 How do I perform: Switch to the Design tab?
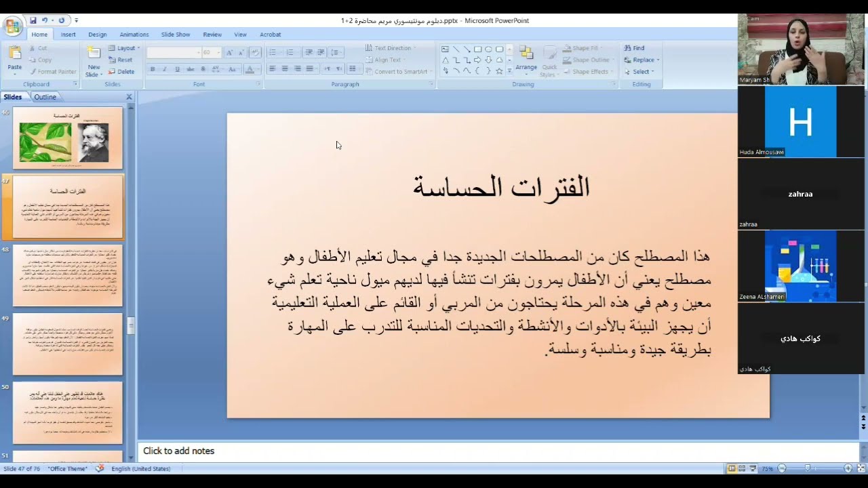click(x=97, y=34)
